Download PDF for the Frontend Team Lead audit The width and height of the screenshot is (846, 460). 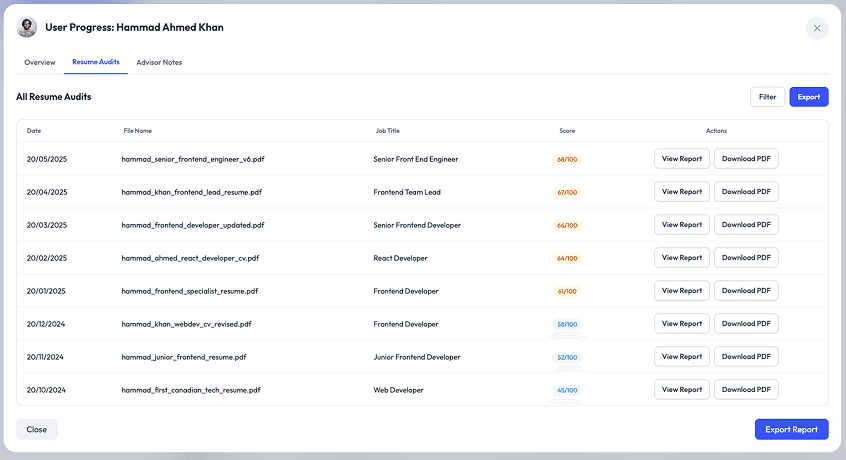[x=746, y=192]
